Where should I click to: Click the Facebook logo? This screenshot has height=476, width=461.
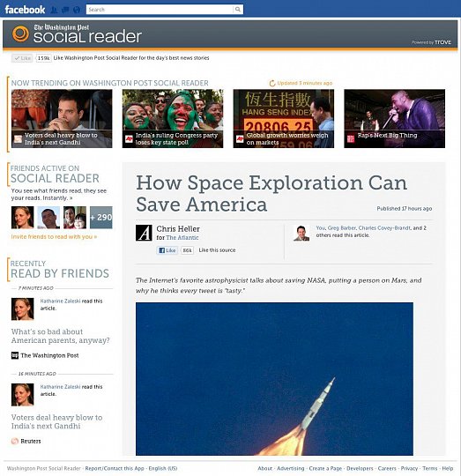[25, 10]
